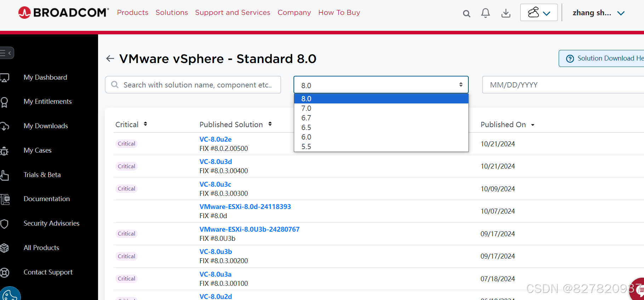Expand the zhang sh... user menu

(x=598, y=13)
